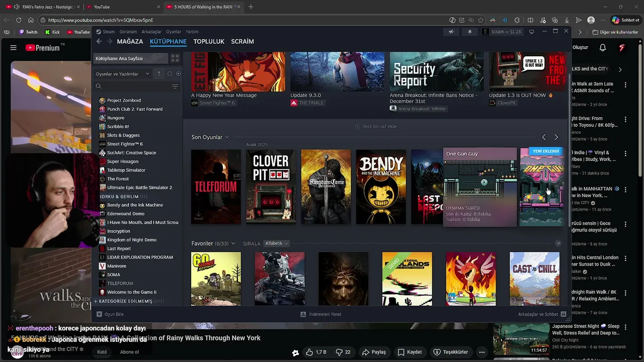Dislike the YouTube video

[x=343, y=352]
